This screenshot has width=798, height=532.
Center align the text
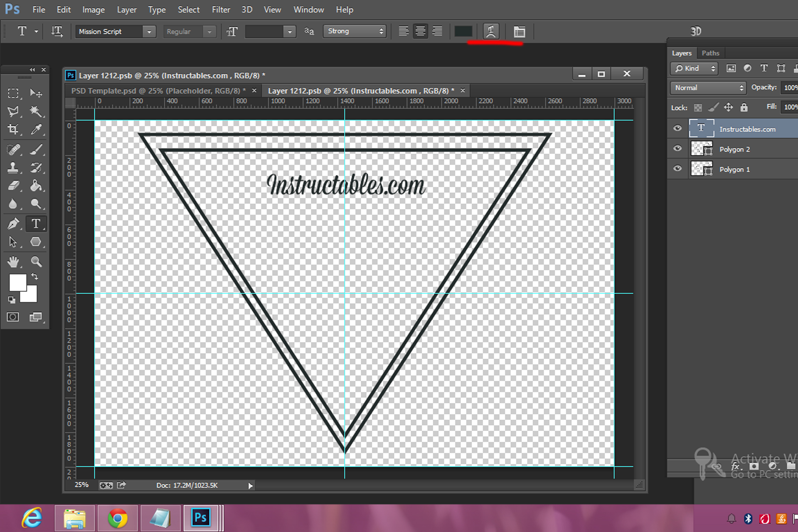tap(420, 31)
